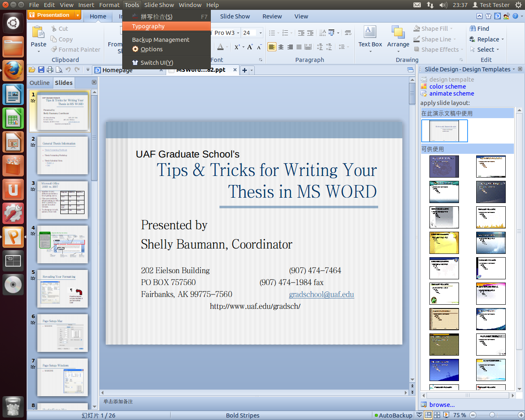Switch to slide sorter view icon

[437, 415]
